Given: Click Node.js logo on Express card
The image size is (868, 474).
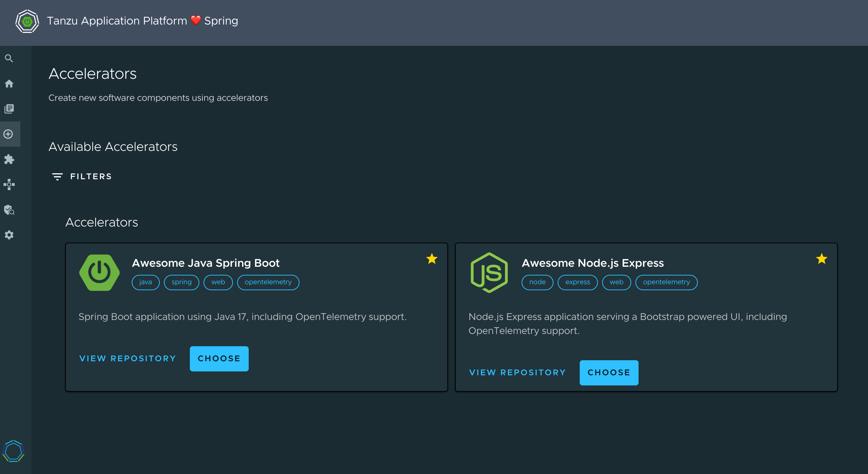Looking at the screenshot, I should click(489, 272).
